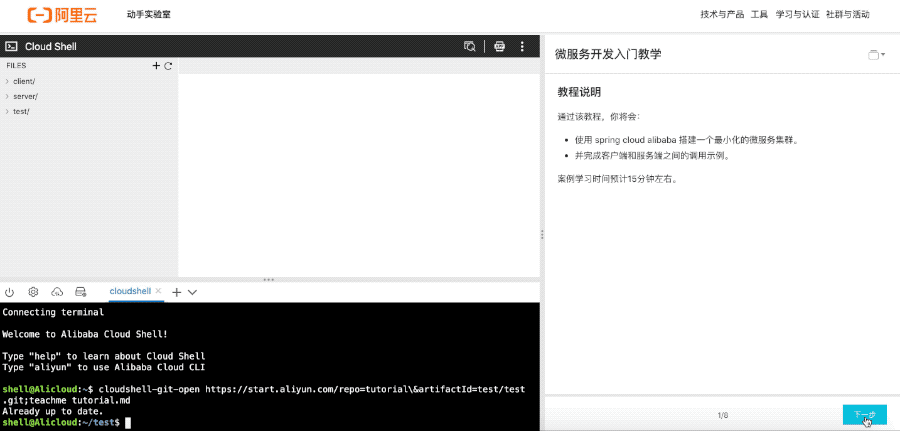Click the 'Connecting terminal' line
The image size is (900, 431).
(53, 312)
